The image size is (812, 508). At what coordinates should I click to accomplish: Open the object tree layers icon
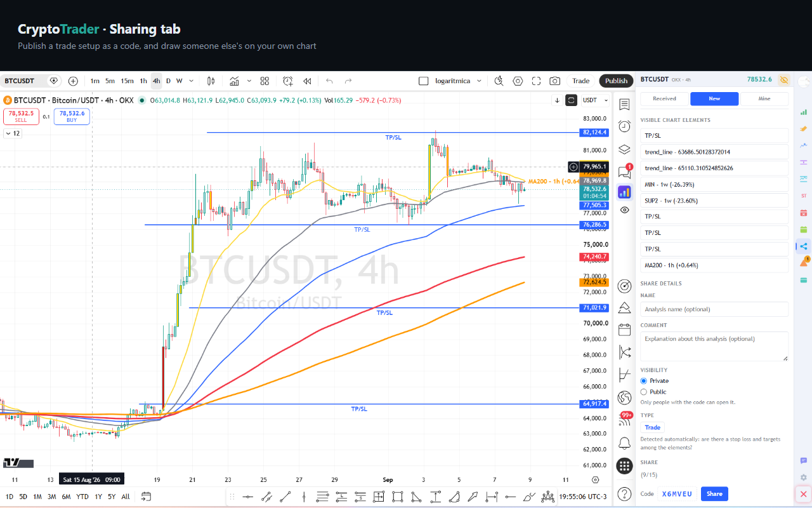pos(624,149)
